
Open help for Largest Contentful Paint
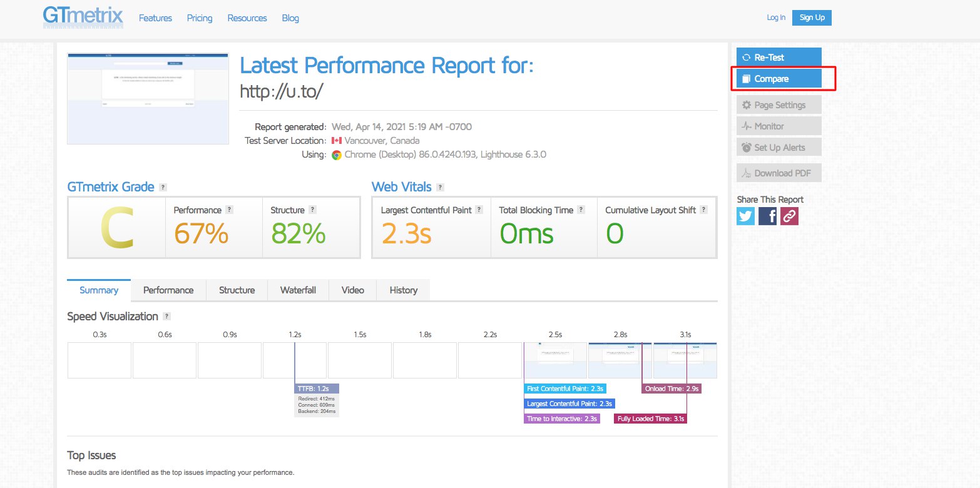click(x=479, y=210)
